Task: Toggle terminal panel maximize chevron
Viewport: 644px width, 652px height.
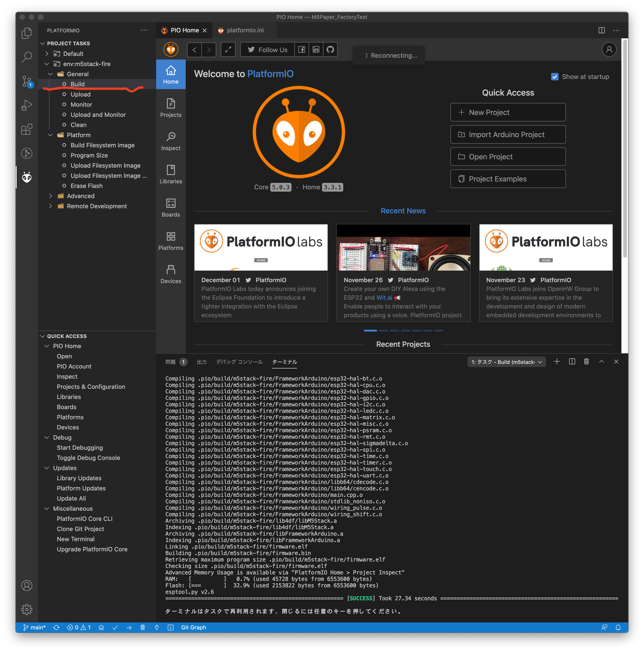Action: pyautogui.click(x=601, y=361)
